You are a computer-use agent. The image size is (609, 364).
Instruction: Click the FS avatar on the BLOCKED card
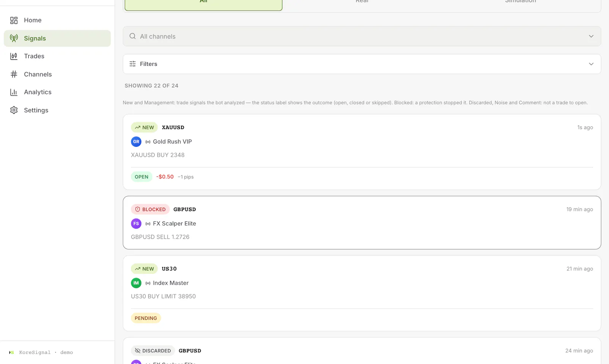click(136, 224)
